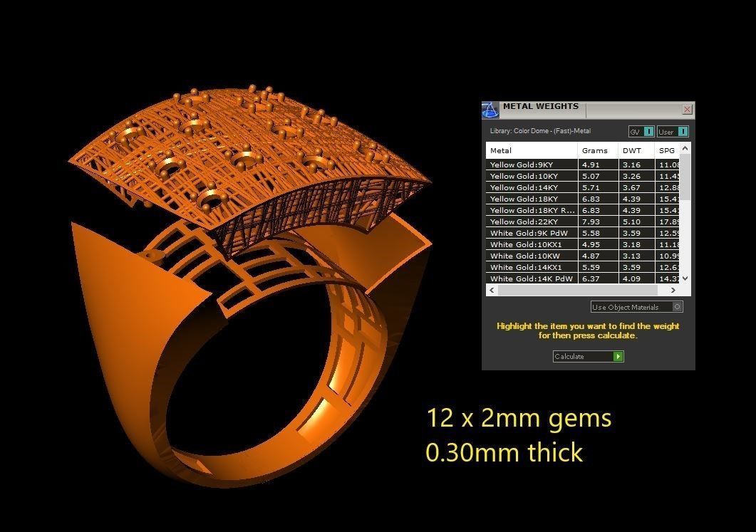The image size is (756, 532).
Task: Click the horizontal scroll right arrow
Action: click(x=673, y=290)
